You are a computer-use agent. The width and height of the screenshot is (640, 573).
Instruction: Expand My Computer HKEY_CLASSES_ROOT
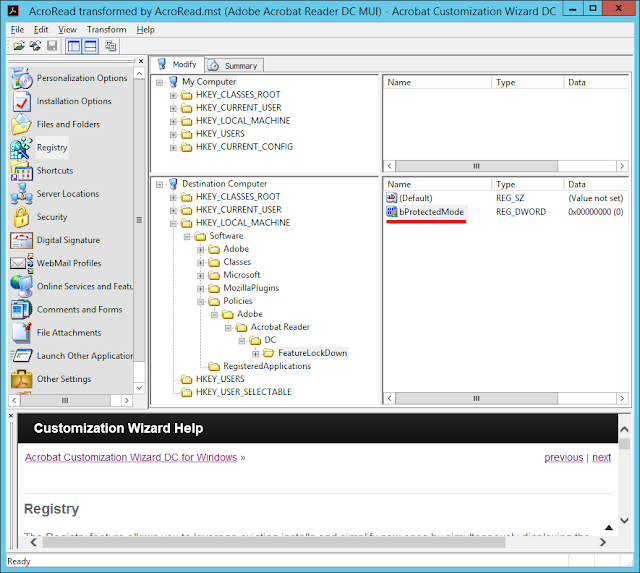click(x=173, y=96)
